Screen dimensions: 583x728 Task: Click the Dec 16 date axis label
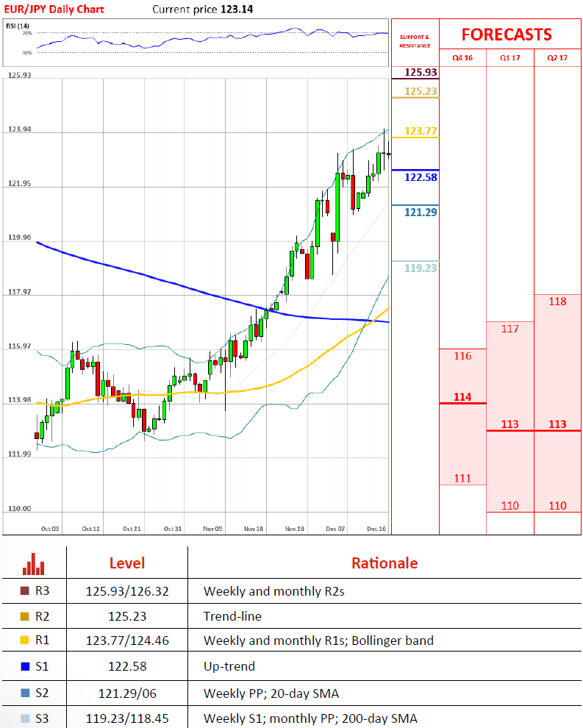click(x=376, y=529)
